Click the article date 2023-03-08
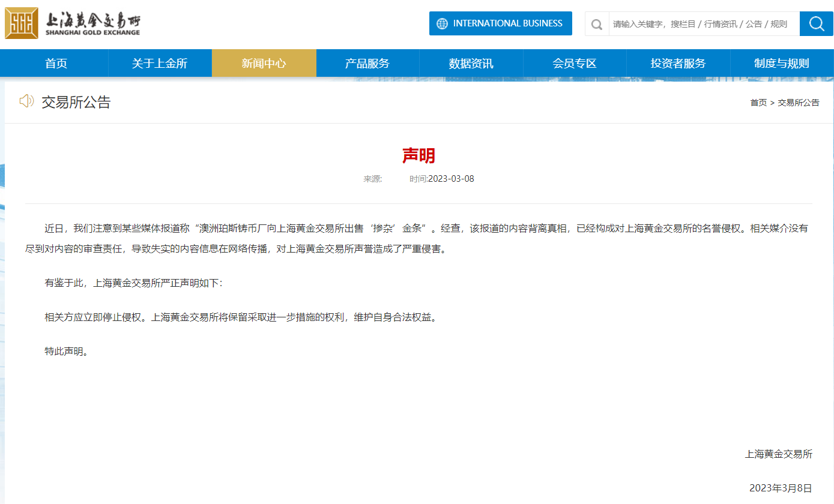Viewport: 834px width, 504px height. (451, 179)
